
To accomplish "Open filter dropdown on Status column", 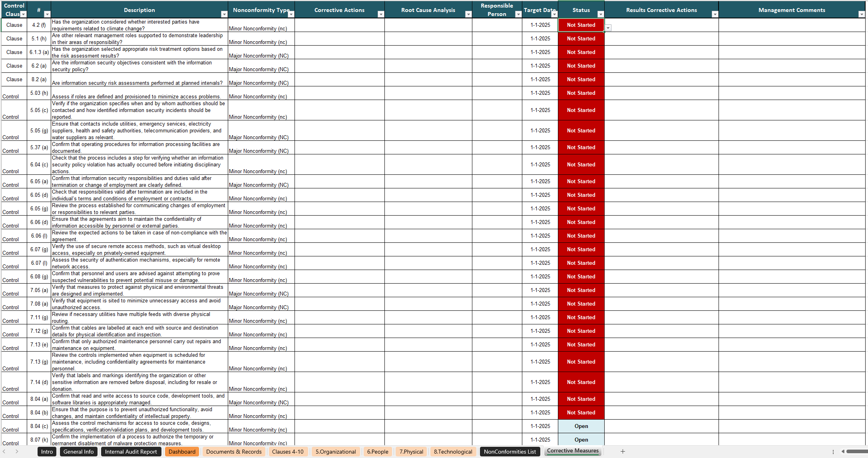I will [601, 14].
